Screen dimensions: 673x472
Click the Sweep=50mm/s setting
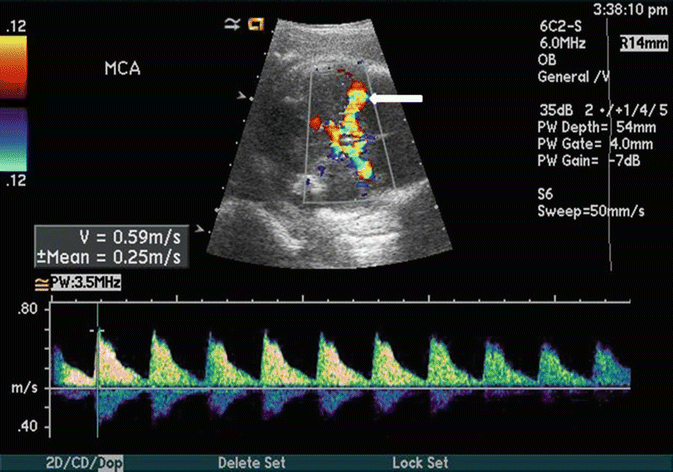point(591,211)
